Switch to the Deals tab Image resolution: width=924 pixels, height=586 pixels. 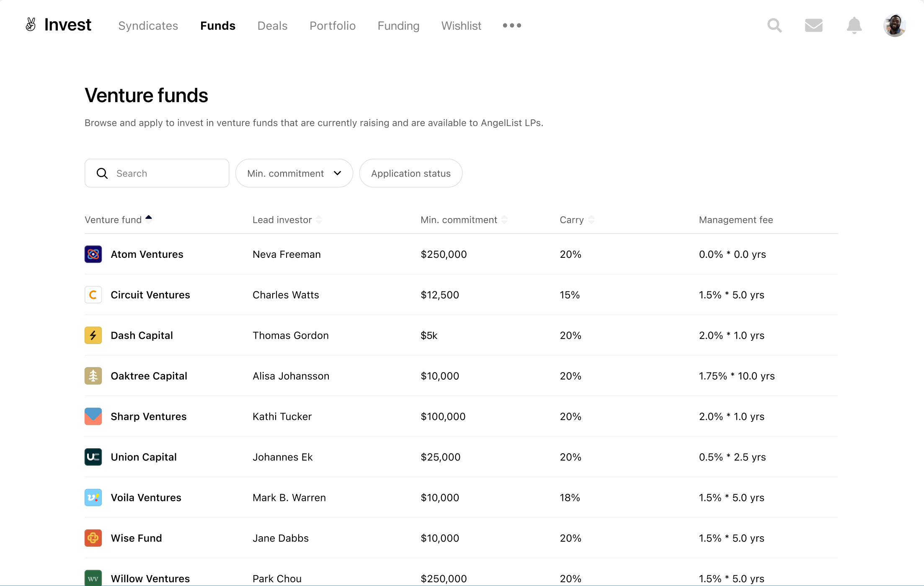pos(272,26)
